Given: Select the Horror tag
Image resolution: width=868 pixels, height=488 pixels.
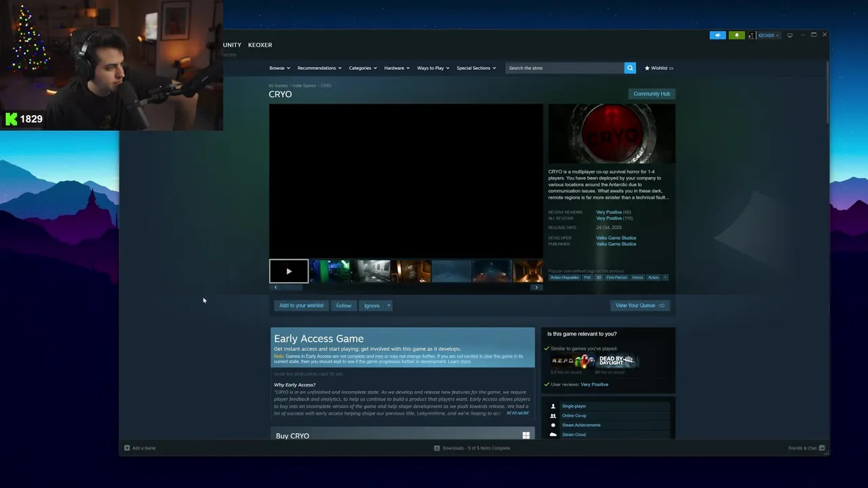Looking at the screenshot, I should coord(637,277).
